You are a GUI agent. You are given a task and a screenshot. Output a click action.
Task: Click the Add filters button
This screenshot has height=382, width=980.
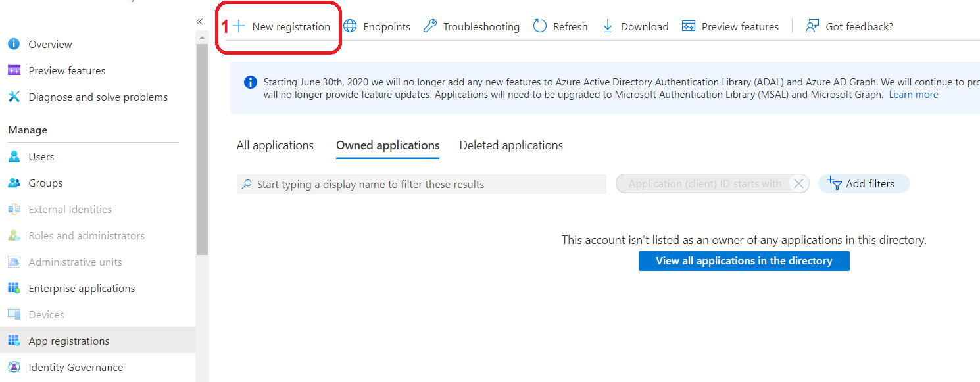coord(864,184)
